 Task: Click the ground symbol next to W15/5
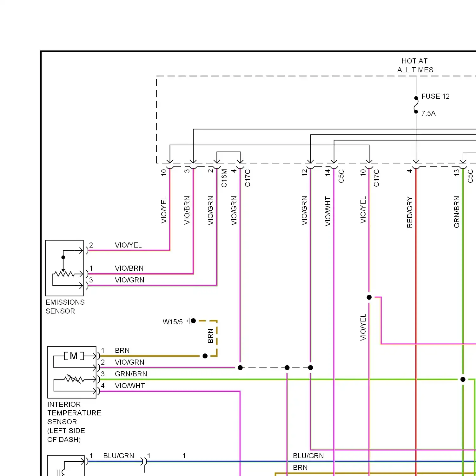coord(191,321)
